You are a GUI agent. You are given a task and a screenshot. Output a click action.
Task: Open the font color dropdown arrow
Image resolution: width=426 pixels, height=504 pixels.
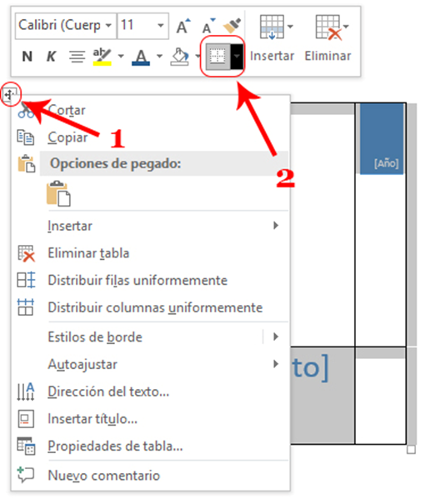(x=159, y=57)
